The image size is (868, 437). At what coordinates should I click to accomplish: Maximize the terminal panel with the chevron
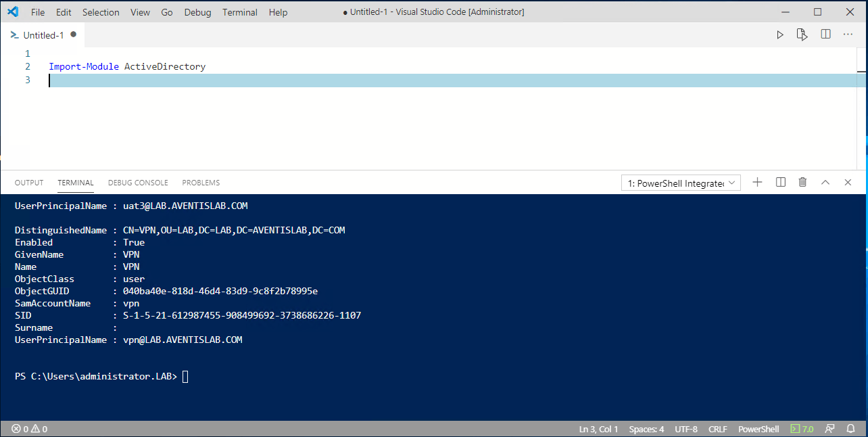coord(825,182)
